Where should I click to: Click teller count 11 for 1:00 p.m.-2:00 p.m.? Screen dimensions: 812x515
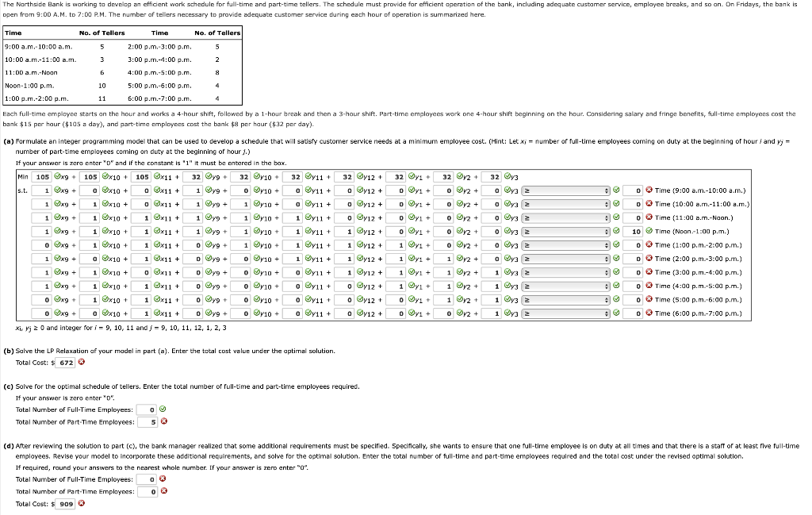[102, 98]
